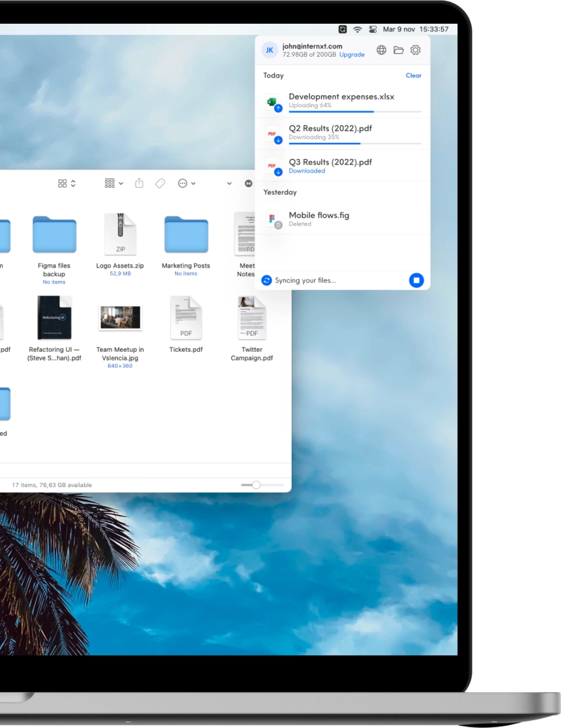Change Finder view with icon grid switcher
Image resolution: width=561 pixels, height=728 pixels.
tap(67, 184)
